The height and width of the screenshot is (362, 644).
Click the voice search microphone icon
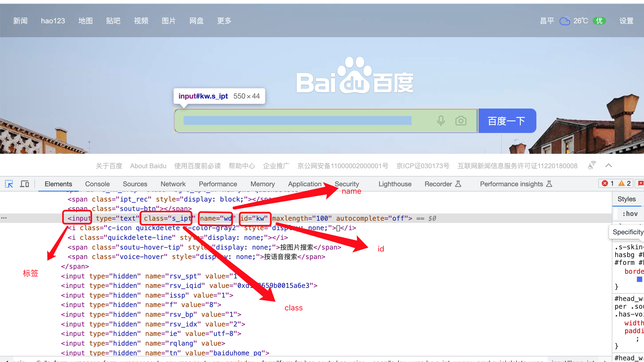click(441, 121)
